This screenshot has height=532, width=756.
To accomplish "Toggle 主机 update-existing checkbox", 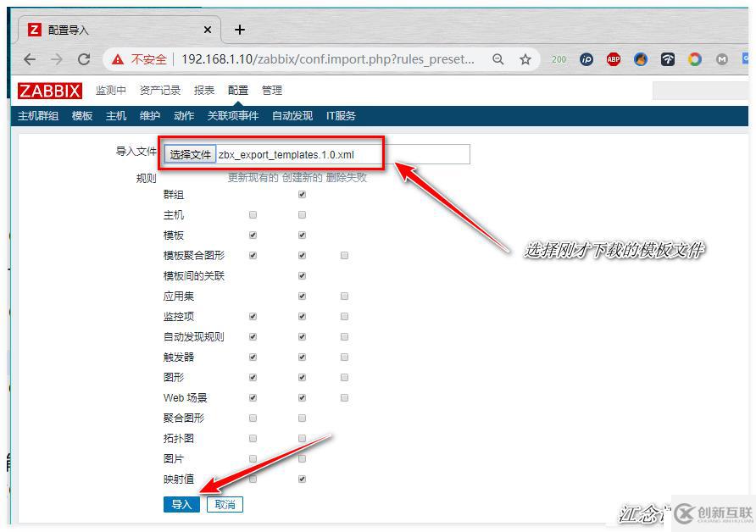I will [x=253, y=215].
